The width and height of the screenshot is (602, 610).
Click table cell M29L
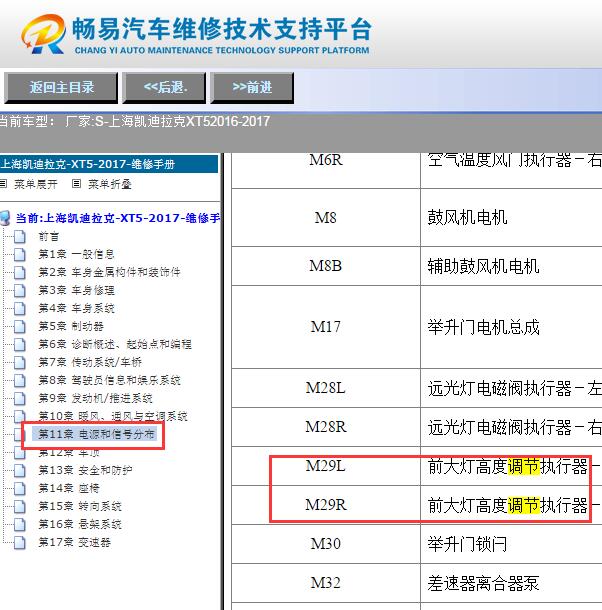pyautogui.click(x=326, y=466)
